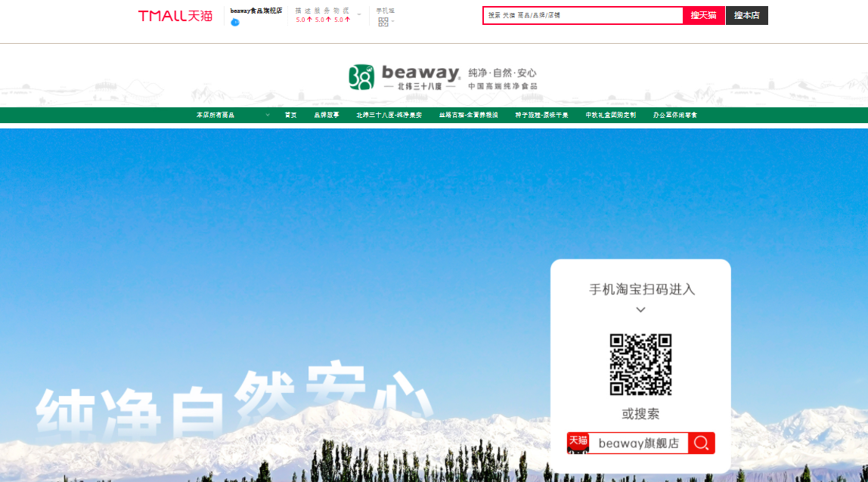
Task: Open the beaway食品旗舰店 store link
Action: coord(256,11)
